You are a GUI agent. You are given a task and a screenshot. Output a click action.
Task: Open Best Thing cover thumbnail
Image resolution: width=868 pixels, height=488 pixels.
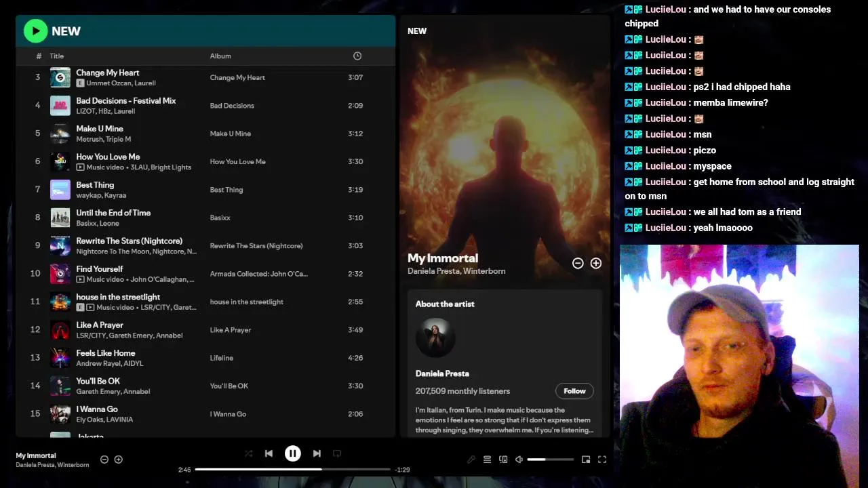click(60, 190)
